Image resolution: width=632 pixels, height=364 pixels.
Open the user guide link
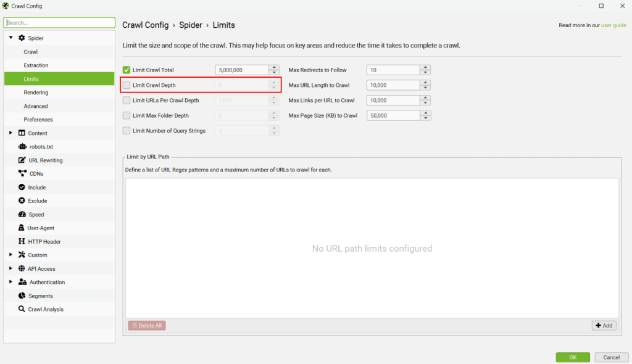click(613, 25)
